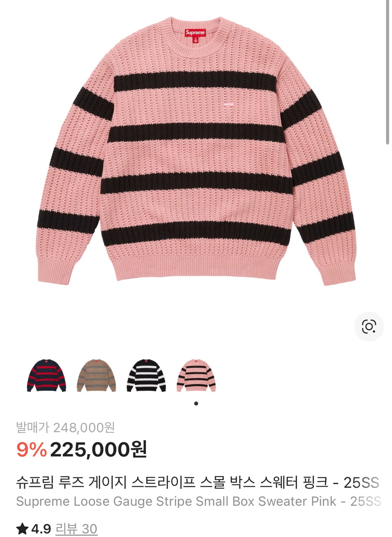This screenshot has height=537, width=392.
Task: Tap the black star rating icon
Action: tap(22, 528)
